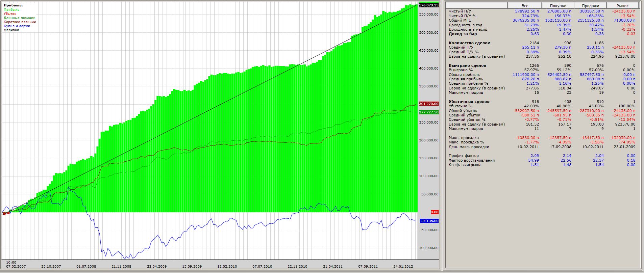Click the max drawdown value -10530.00 п

[x=527, y=138]
